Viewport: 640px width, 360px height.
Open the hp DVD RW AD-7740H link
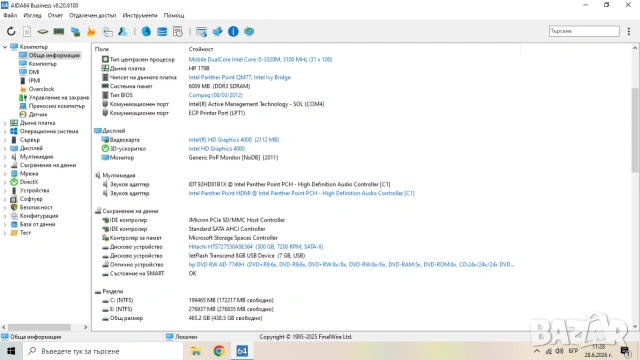coord(351,264)
